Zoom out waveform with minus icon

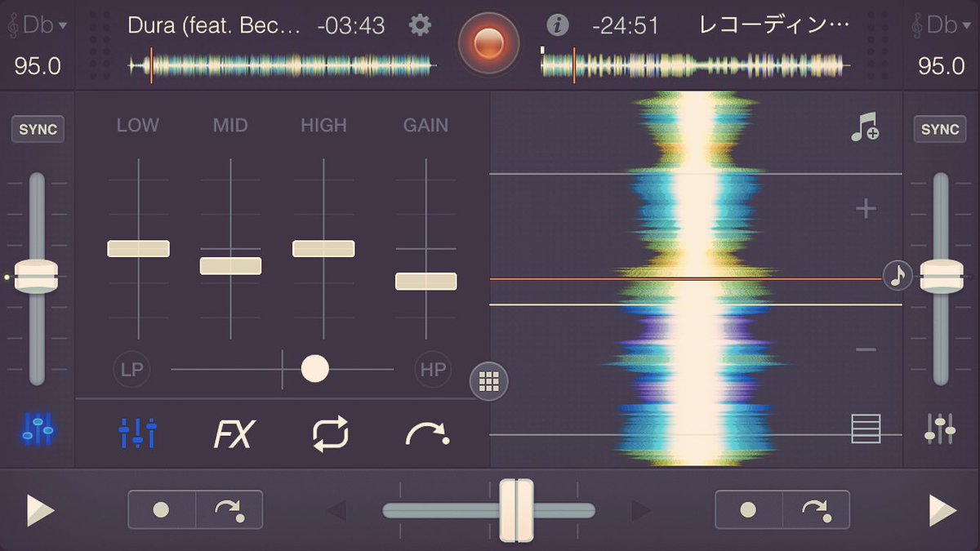(866, 349)
